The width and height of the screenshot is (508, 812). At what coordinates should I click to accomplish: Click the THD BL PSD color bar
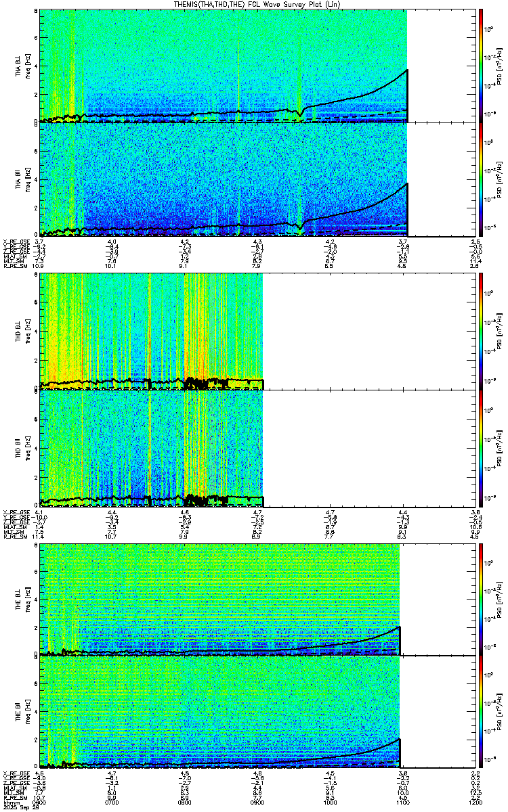tap(481, 331)
